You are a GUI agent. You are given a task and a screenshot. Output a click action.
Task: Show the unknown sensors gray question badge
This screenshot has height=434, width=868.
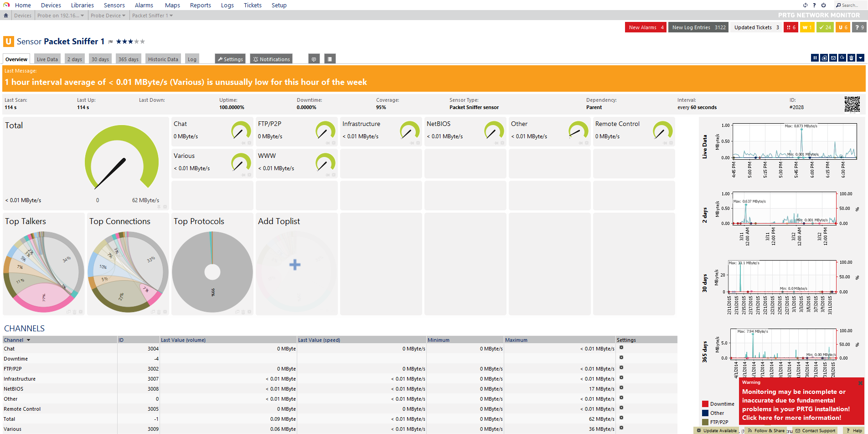pyautogui.click(x=859, y=27)
